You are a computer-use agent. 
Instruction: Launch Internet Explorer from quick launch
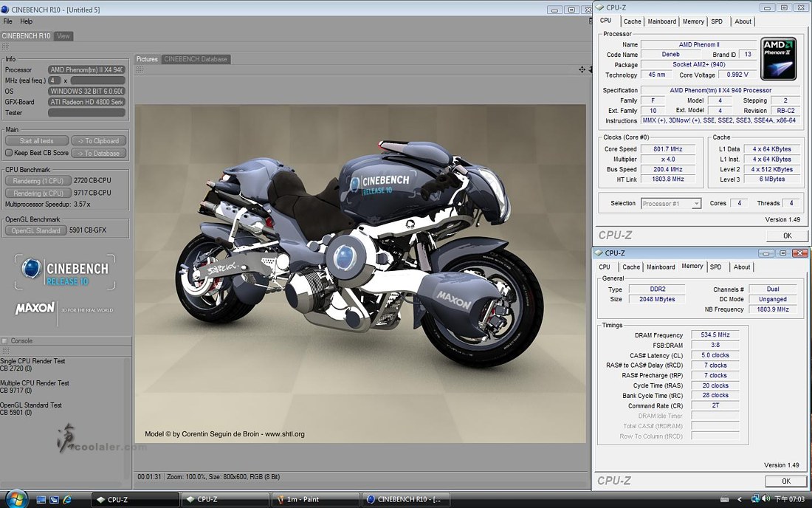coord(67,500)
